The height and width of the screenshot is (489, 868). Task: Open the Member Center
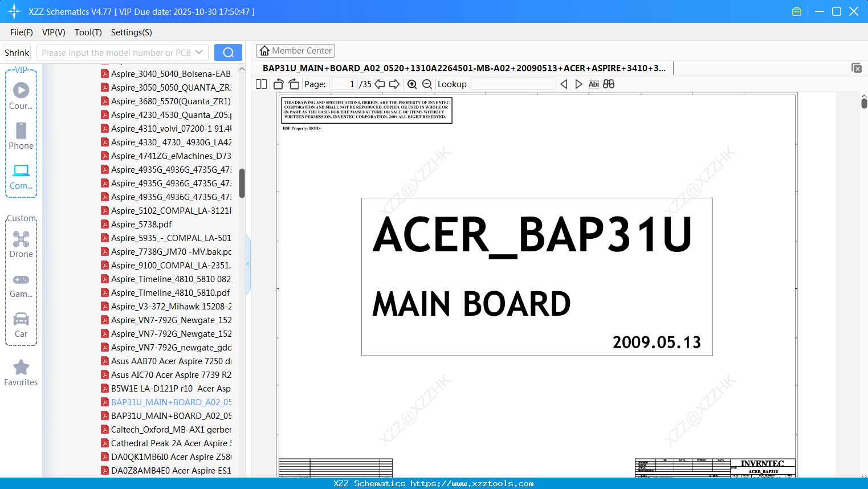pos(295,51)
